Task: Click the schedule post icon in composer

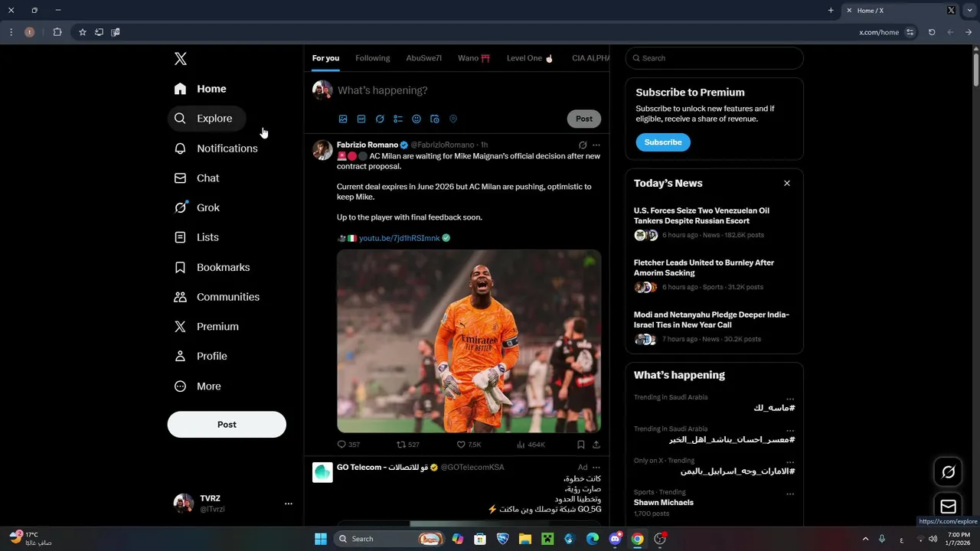Action: [x=435, y=119]
